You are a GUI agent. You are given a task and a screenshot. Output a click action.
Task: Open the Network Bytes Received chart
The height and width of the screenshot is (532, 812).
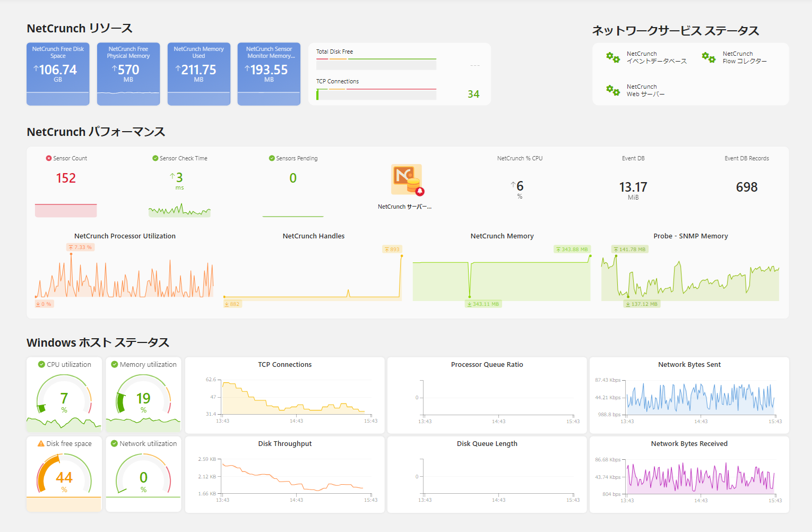(689, 475)
